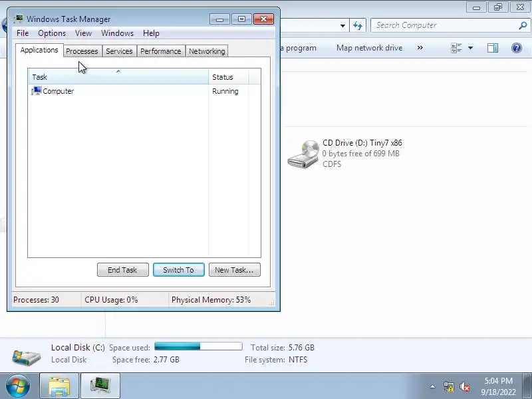Click the Explorer Help question mark icon
532x399 pixels.
coord(517,48)
